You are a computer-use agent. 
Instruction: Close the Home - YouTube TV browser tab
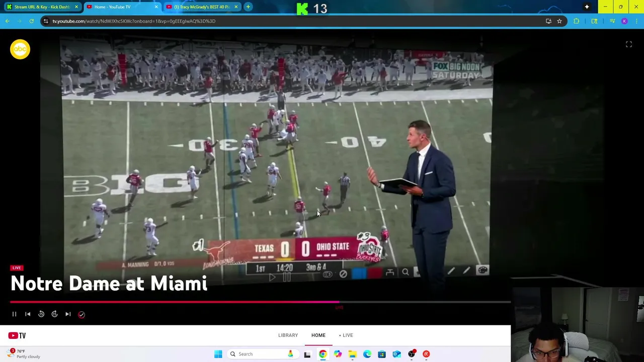click(156, 7)
